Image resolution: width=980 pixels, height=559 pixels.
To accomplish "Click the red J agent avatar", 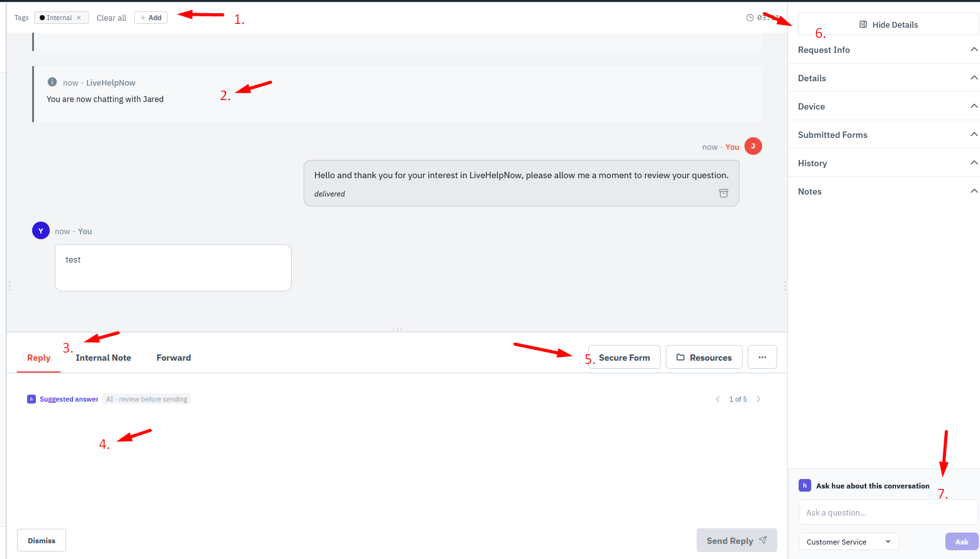I will (753, 146).
